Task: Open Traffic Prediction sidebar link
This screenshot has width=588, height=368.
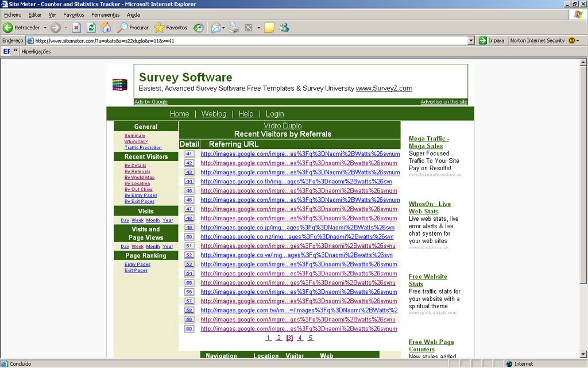Action: [x=143, y=148]
